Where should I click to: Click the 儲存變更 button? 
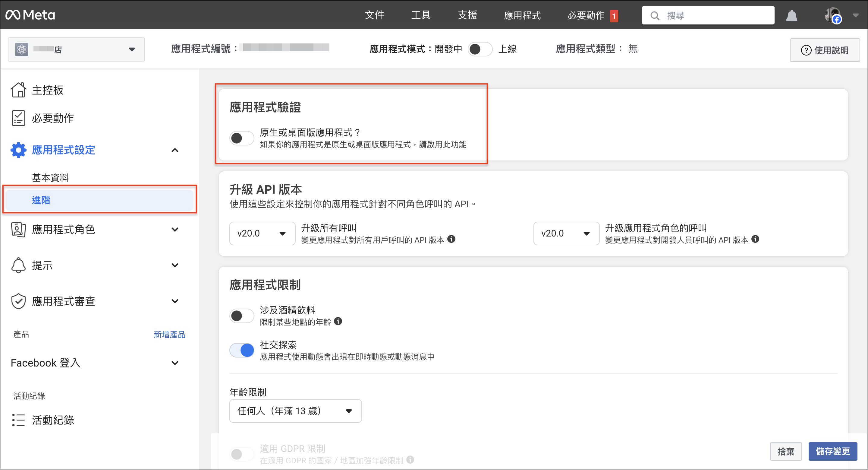click(833, 451)
